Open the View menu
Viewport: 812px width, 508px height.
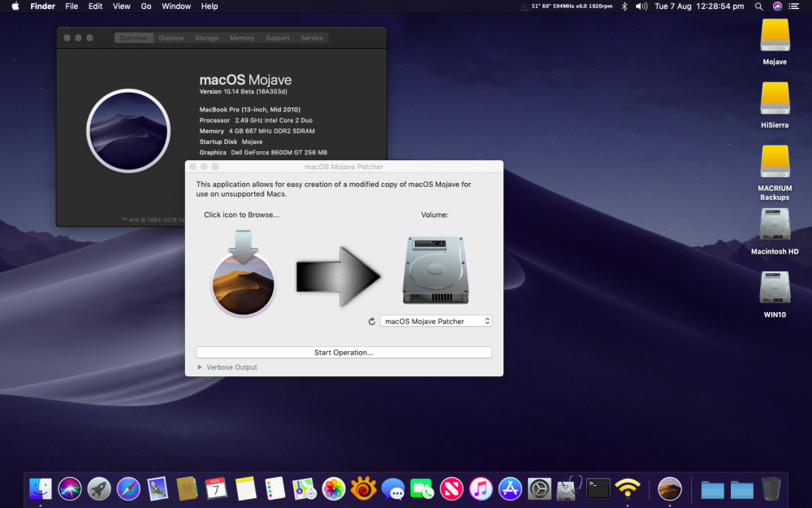(x=122, y=7)
